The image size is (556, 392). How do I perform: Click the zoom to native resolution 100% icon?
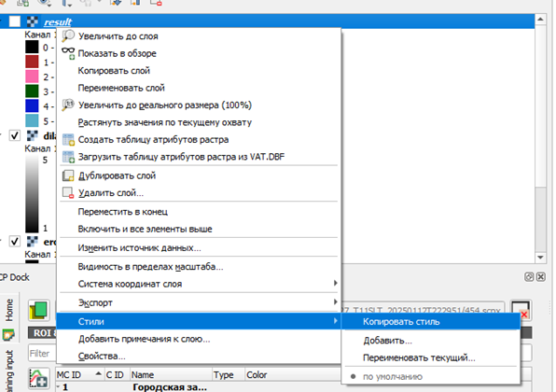(x=68, y=105)
